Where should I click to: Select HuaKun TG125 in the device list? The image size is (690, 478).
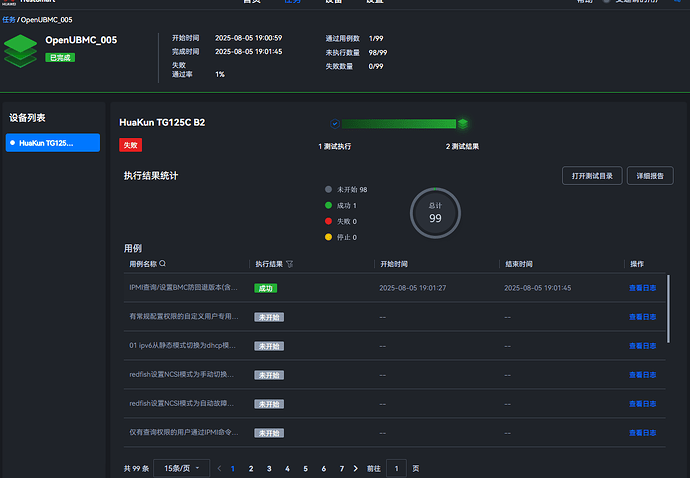coord(52,143)
